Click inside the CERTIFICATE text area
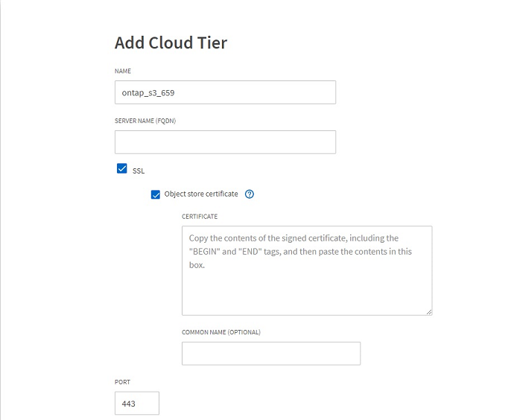514x420 pixels. [307, 270]
